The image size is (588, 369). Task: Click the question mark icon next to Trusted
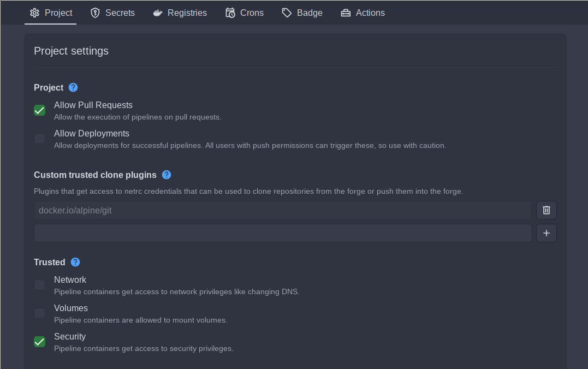click(75, 262)
